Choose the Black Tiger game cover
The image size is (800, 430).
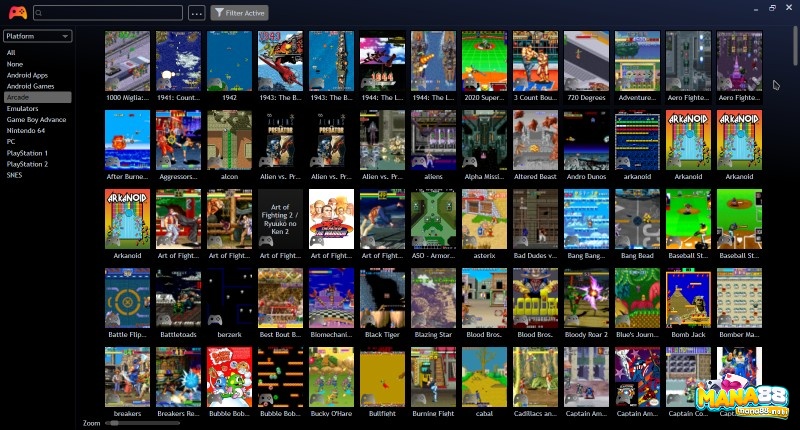[382, 297]
